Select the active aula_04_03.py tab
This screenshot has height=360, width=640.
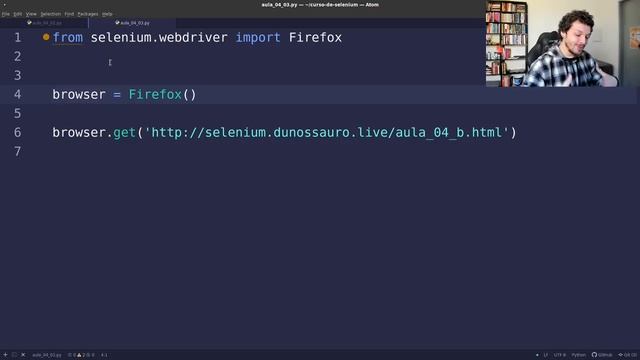(132, 23)
